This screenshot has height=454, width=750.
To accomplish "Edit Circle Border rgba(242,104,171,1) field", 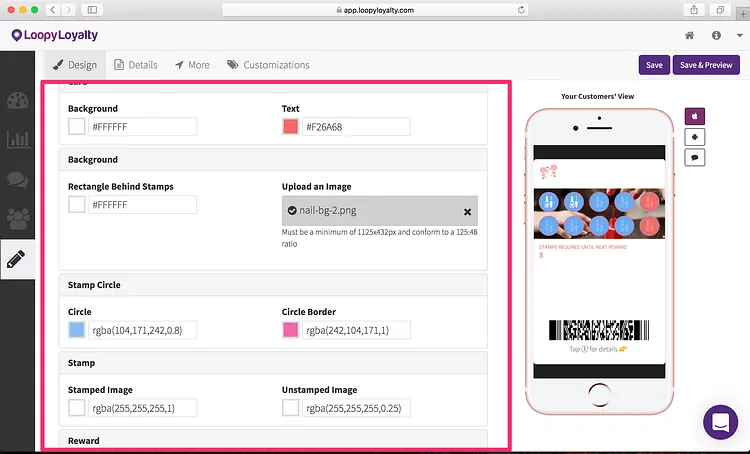I will 356,330.
